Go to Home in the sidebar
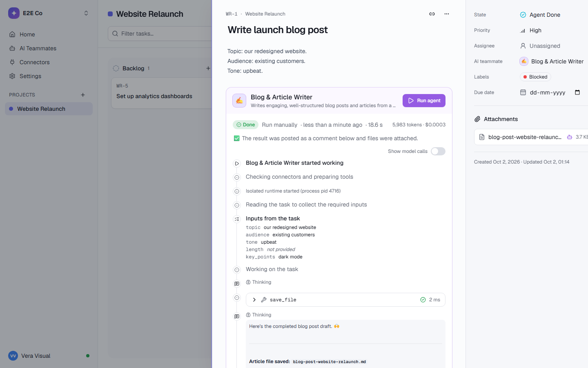Image resolution: width=588 pixels, height=368 pixels. point(49,34)
